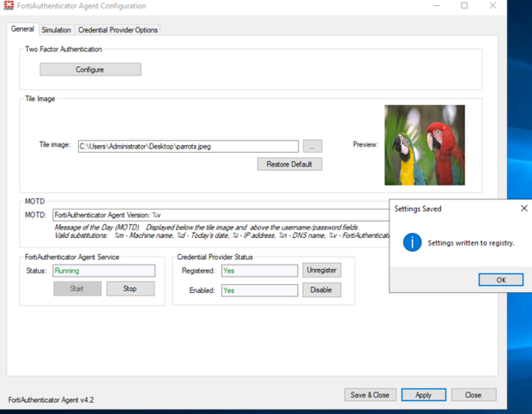Maximize the Agent Configuration window

[464, 5]
